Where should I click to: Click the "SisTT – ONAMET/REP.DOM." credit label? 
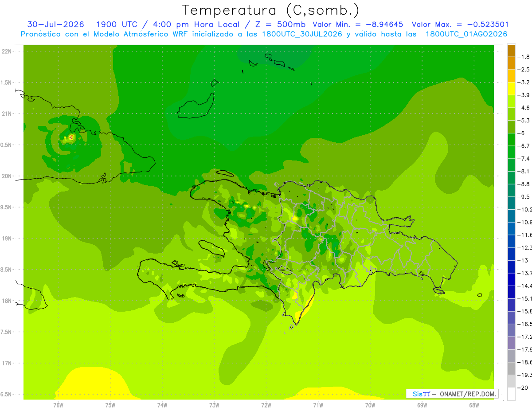tap(452, 394)
